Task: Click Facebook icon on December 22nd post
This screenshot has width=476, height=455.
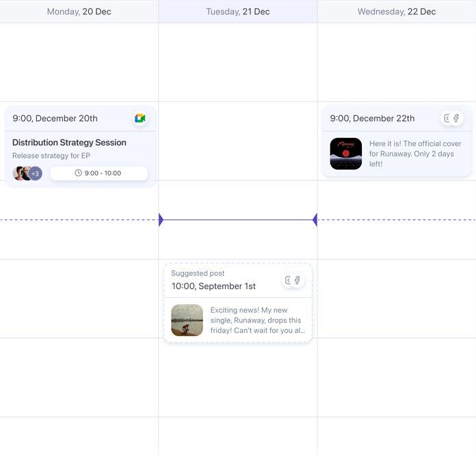Action: (x=456, y=118)
